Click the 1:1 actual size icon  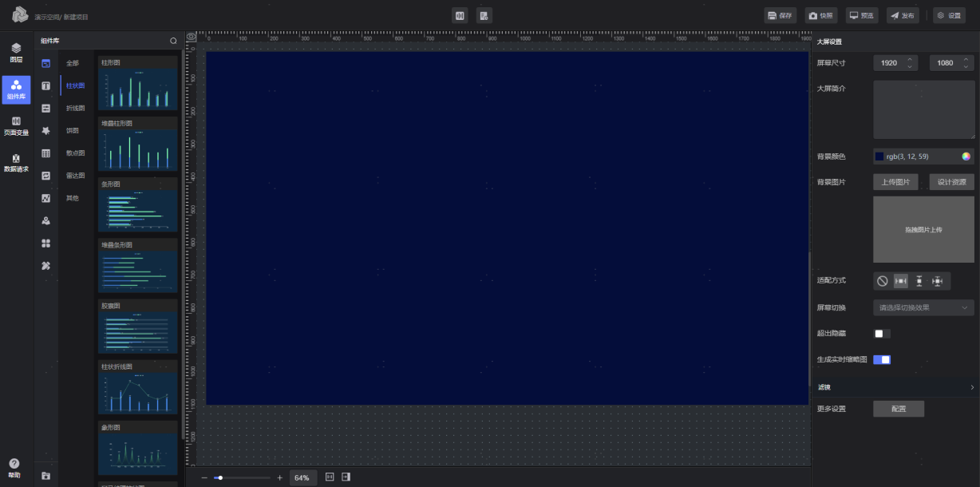pos(330,477)
